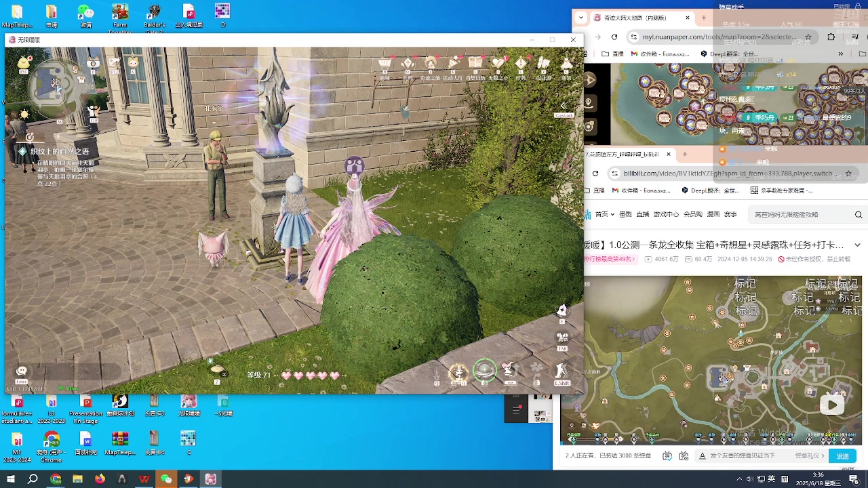
Task: Toggle danmaku display icon below video
Action: pyautogui.click(x=667, y=456)
